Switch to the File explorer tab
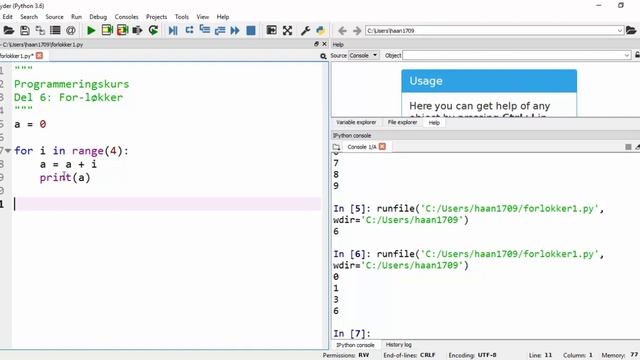Image resolution: width=640 pixels, height=360 pixels. tap(402, 122)
